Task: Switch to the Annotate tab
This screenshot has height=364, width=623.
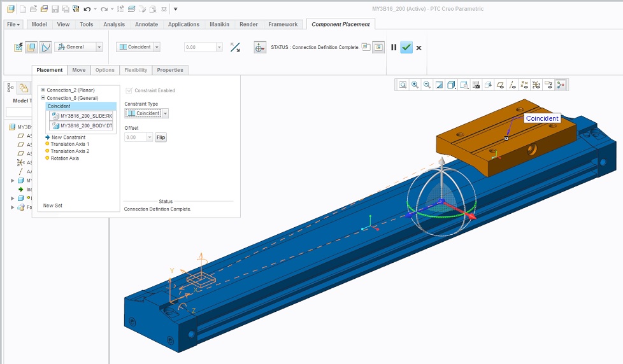Action: pyautogui.click(x=147, y=24)
